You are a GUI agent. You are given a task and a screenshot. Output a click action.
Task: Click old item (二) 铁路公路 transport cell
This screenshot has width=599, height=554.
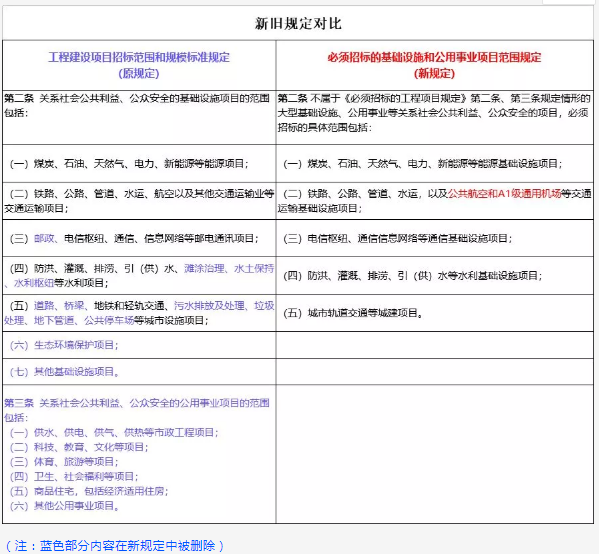(x=139, y=201)
